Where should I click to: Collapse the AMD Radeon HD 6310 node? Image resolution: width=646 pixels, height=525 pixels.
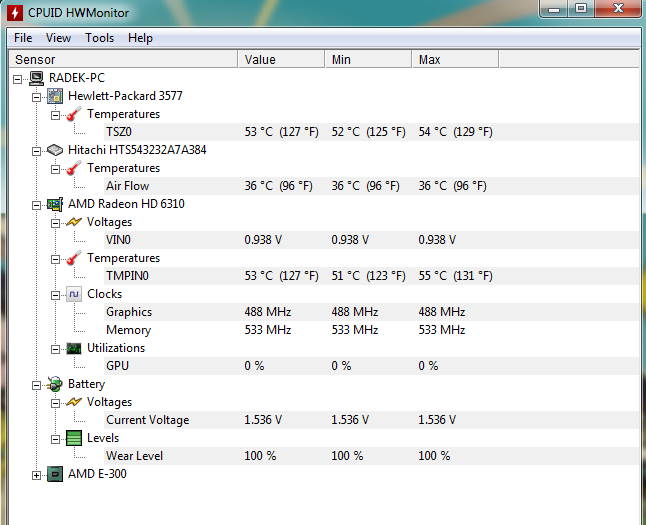click(36, 205)
